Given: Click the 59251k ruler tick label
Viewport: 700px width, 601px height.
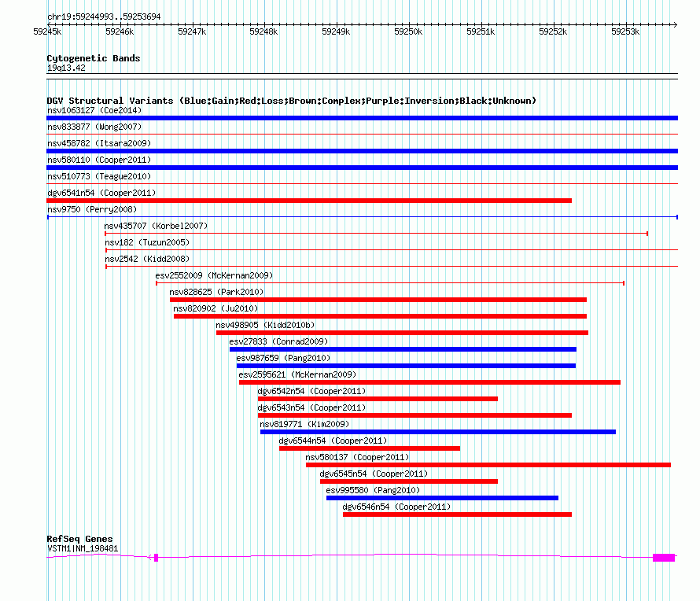Looking at the screenshot, I should pyautogui.click(x=481, y=31).
